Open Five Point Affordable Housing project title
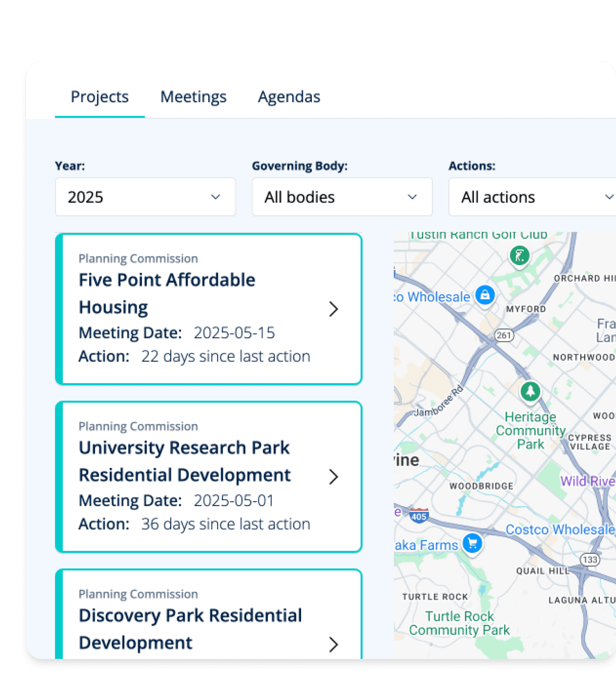Image resolution: width=616 pixels, height=682 pixels. point(167,293)
